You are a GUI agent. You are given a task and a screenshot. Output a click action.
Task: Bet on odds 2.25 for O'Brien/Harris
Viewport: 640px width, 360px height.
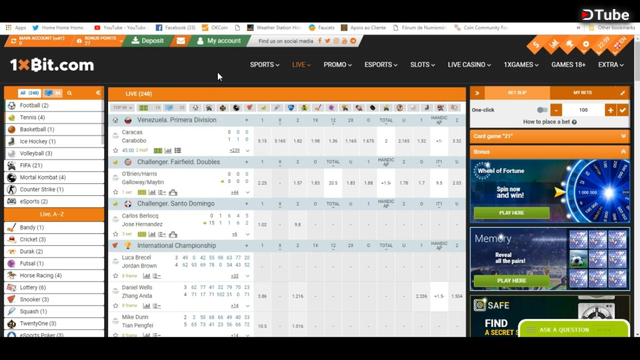tap(262, 183)
